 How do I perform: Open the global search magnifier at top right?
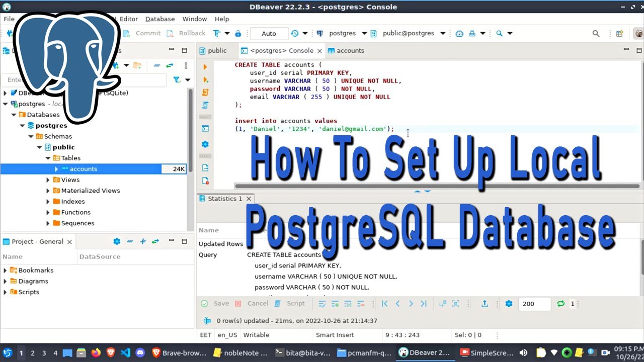point(596,34)
